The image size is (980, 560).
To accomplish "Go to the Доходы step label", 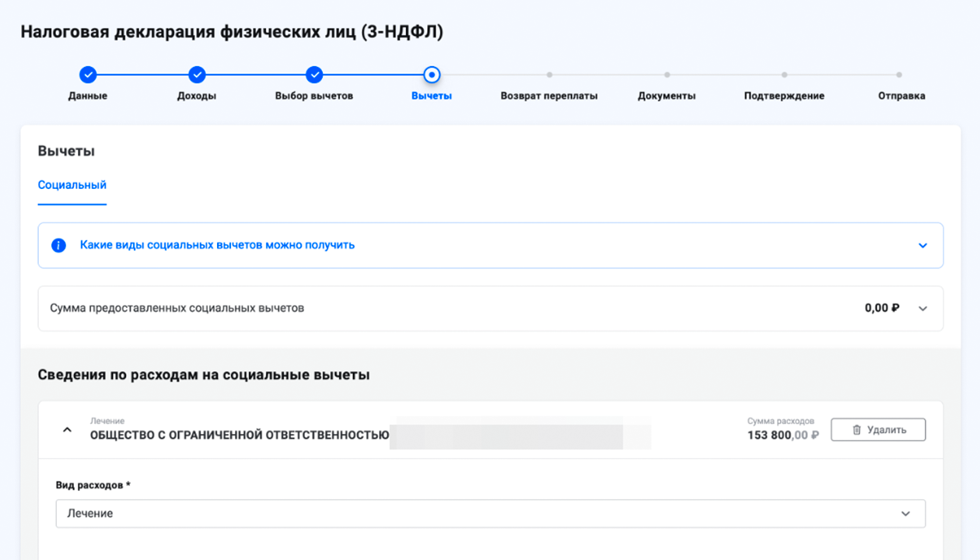I will [x=197, y=96].
